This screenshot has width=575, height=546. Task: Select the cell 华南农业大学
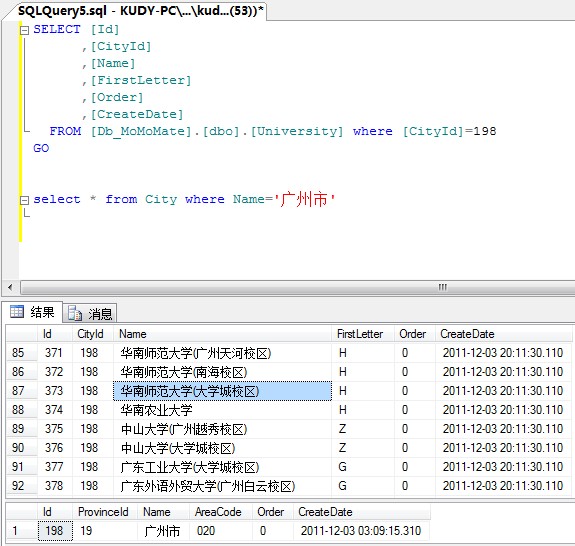coord(222,410)
